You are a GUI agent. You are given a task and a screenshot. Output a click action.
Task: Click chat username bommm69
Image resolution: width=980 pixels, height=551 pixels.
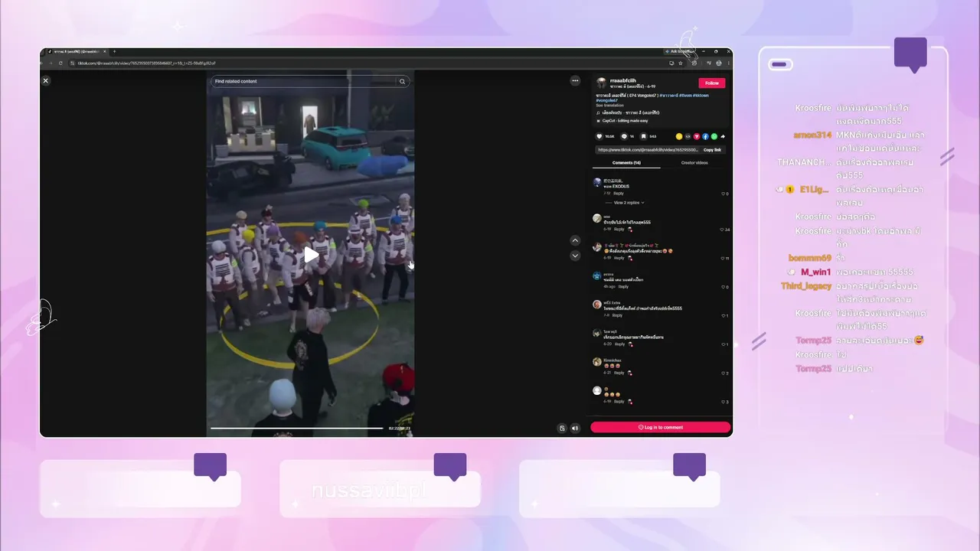[810, 258]
